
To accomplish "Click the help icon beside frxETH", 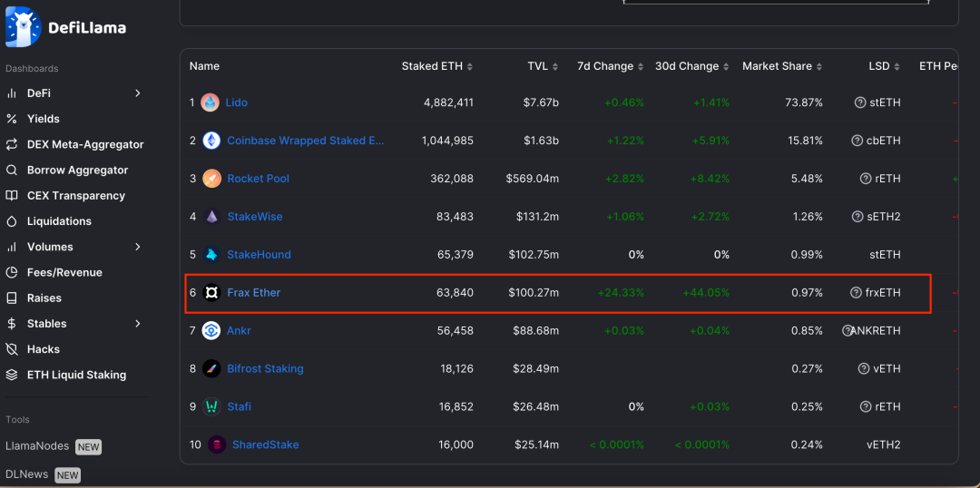I will point(857,292).
